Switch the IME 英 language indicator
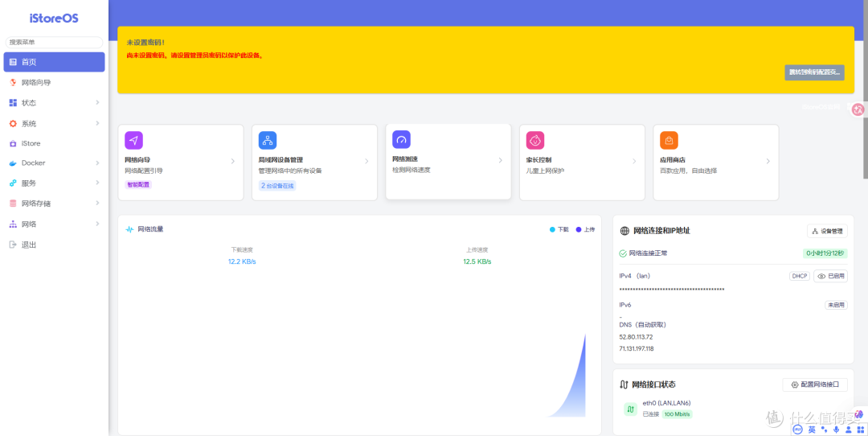The image size is (868, 436). tap(812, 430)
